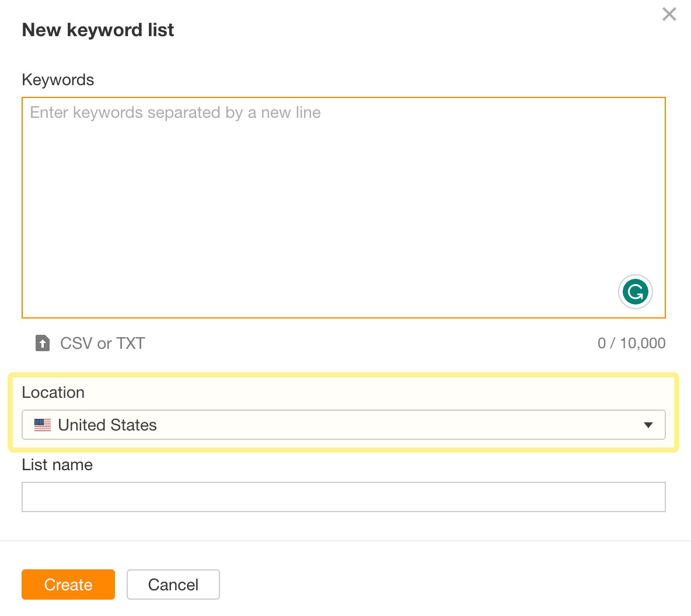Click the New keyword list title
This screenshot has height=616, width=691.
pyautogui.click(x=97, y=30)
